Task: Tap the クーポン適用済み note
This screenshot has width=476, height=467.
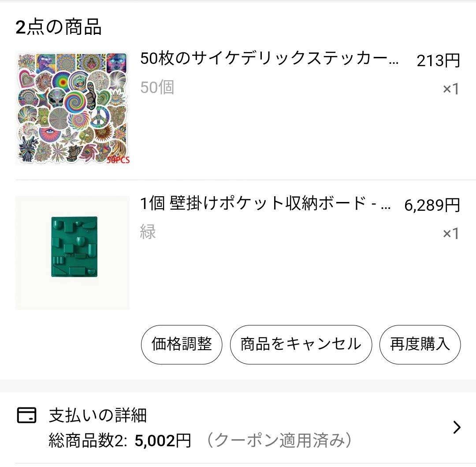Action: click(279, 441)
